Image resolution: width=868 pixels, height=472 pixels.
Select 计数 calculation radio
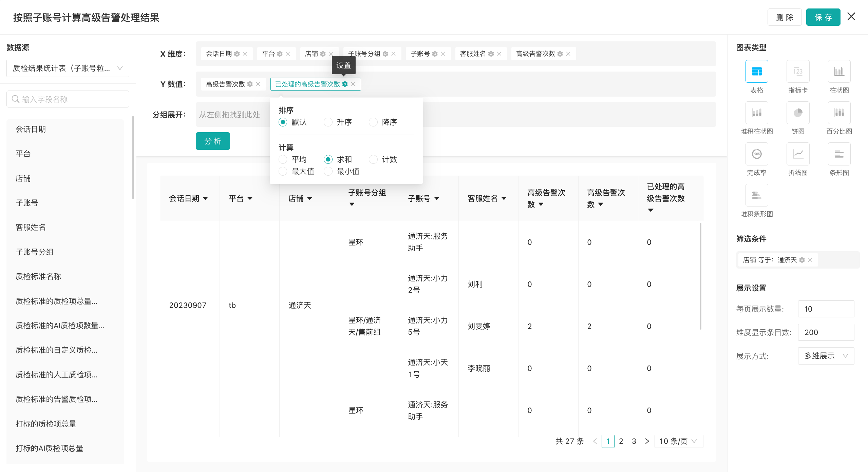tap(373, 159)
